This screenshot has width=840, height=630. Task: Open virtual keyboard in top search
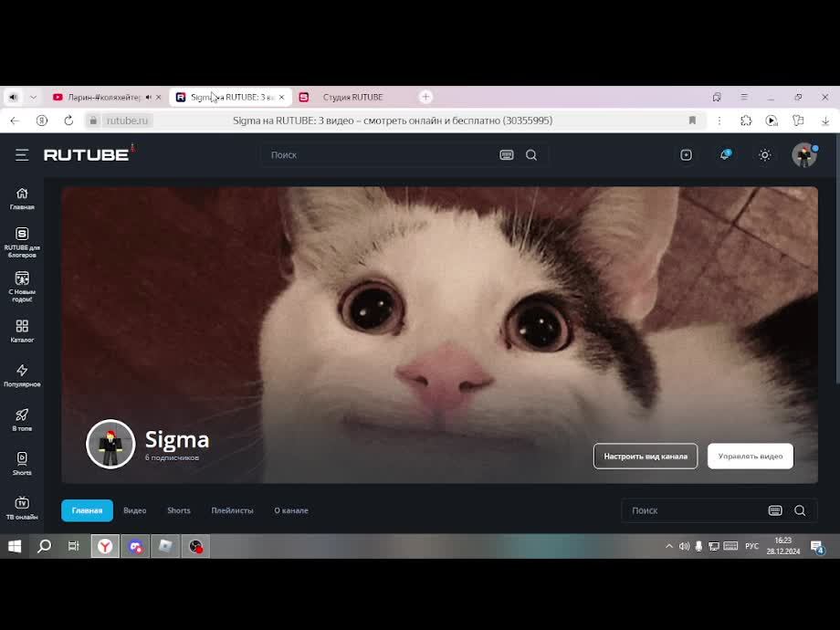(x=506, y=155)
